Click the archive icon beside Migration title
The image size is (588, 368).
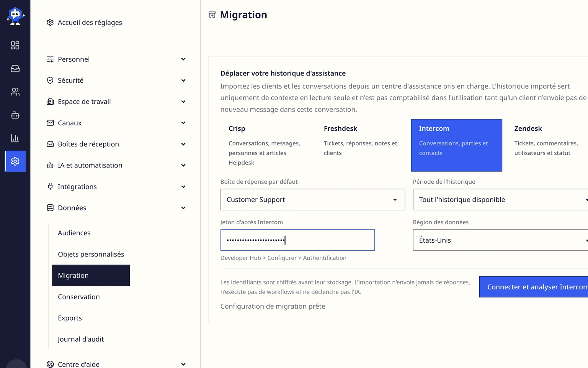(x=212, y=15)
